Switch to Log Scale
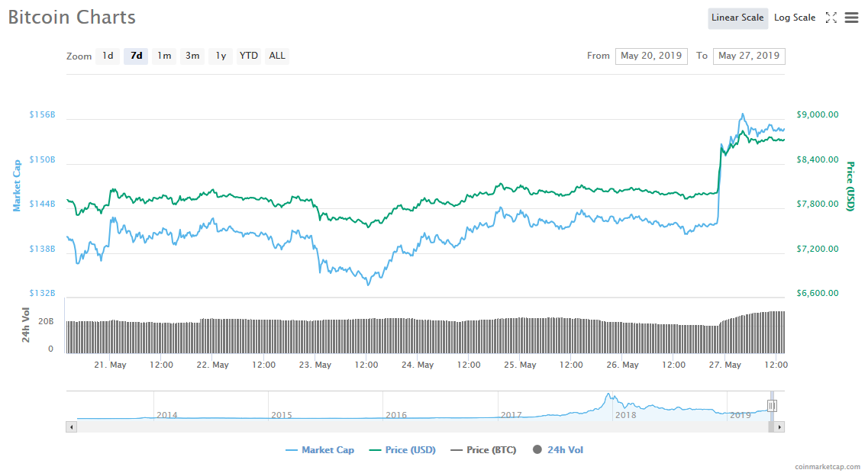 pos(795,18)
